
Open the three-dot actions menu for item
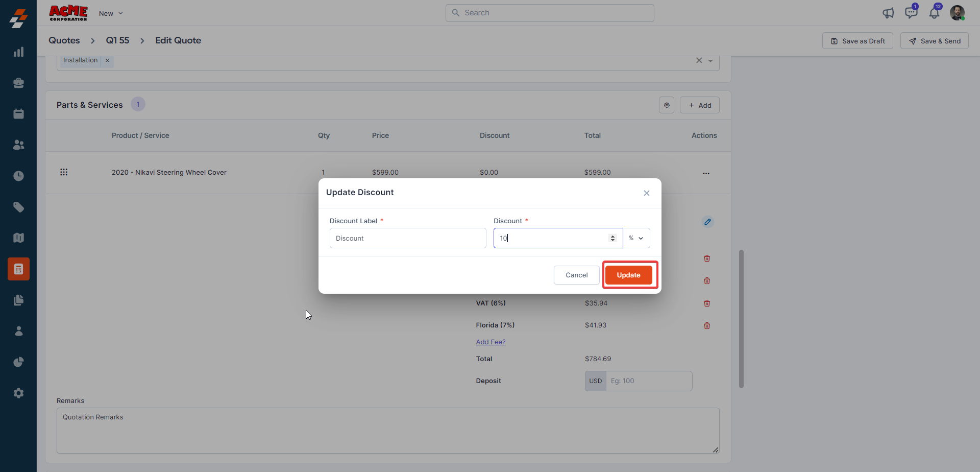click(x=706, y=173)
